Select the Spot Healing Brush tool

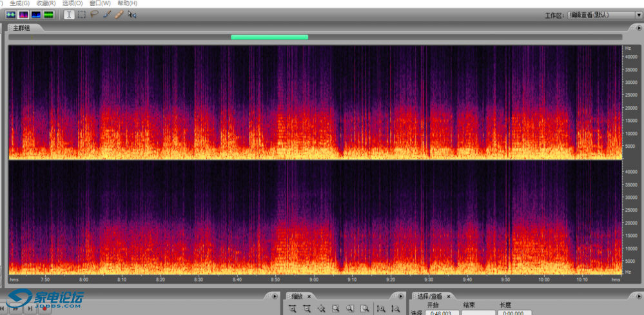(x=119, y=14)
